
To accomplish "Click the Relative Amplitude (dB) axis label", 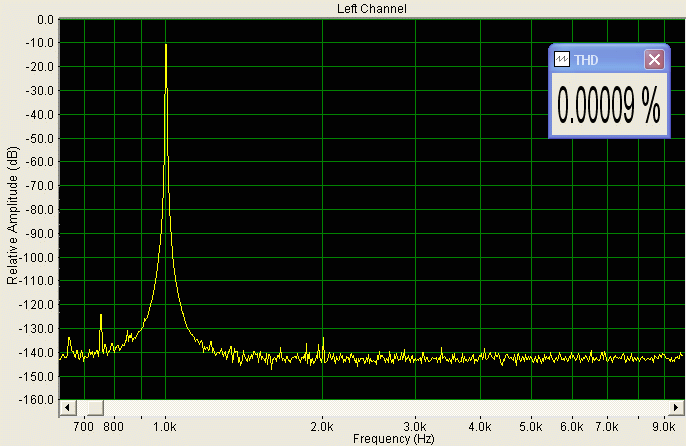I will pyautogui.click(x=12, y=216).
